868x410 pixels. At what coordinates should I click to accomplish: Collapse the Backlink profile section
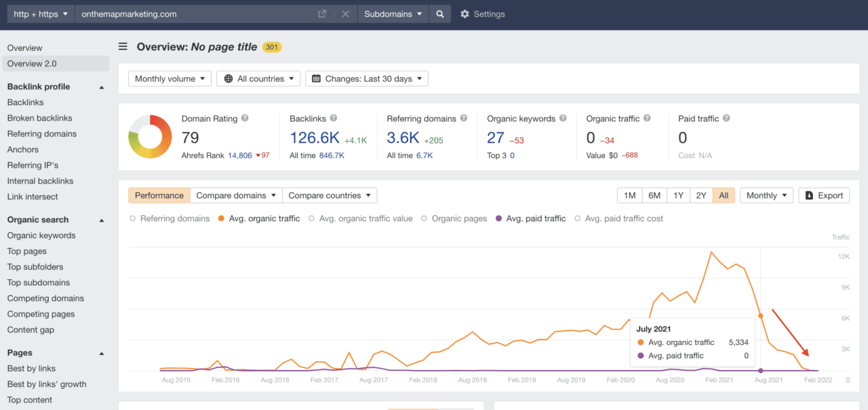click(102, 87)
